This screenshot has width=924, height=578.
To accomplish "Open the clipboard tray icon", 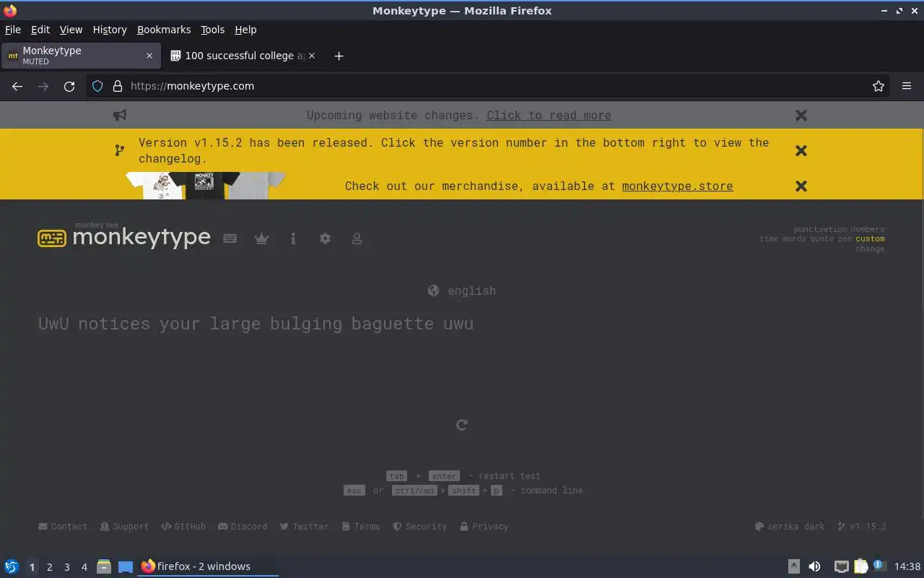I will pos(860,566).
